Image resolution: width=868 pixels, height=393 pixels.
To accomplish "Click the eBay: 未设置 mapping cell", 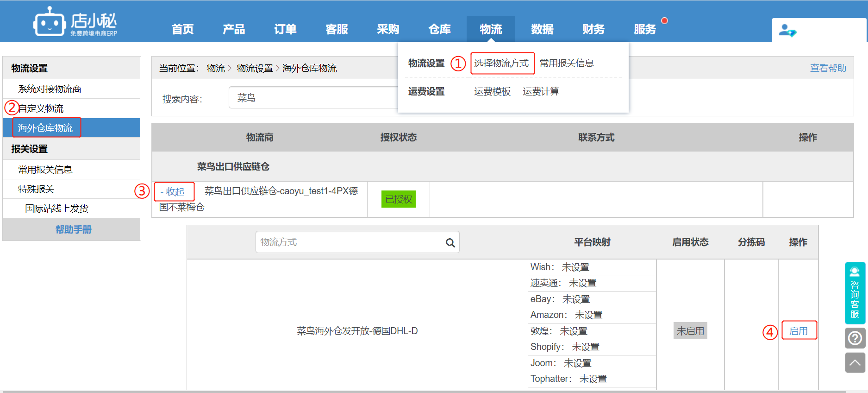I will (592, 299).
